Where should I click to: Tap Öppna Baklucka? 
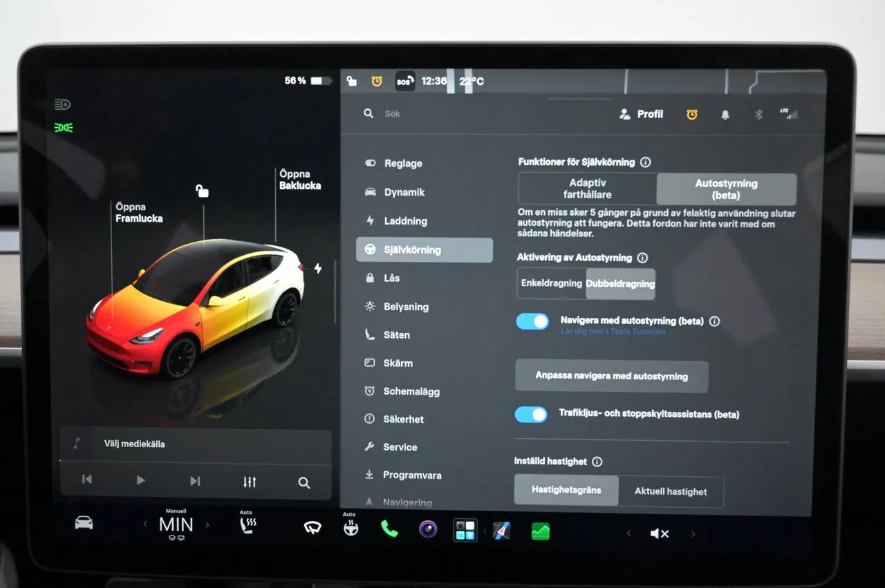click(300, 180)
